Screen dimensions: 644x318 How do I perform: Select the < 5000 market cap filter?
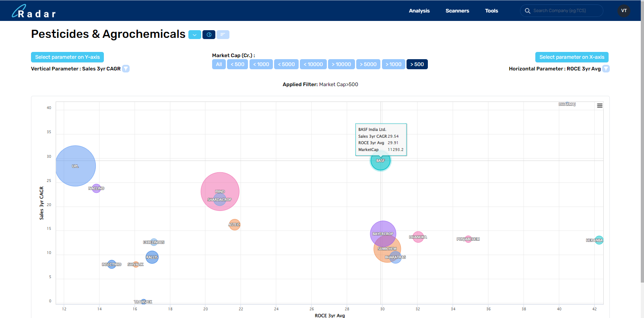(x=286, y=64)
